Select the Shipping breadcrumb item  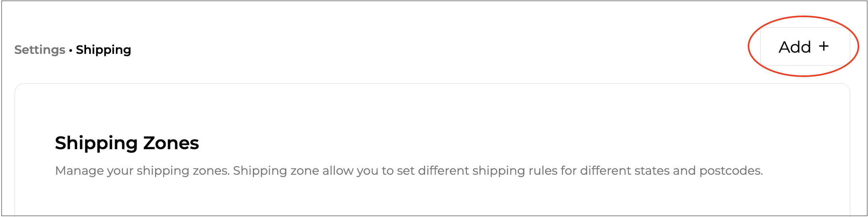tap(104, 50)
